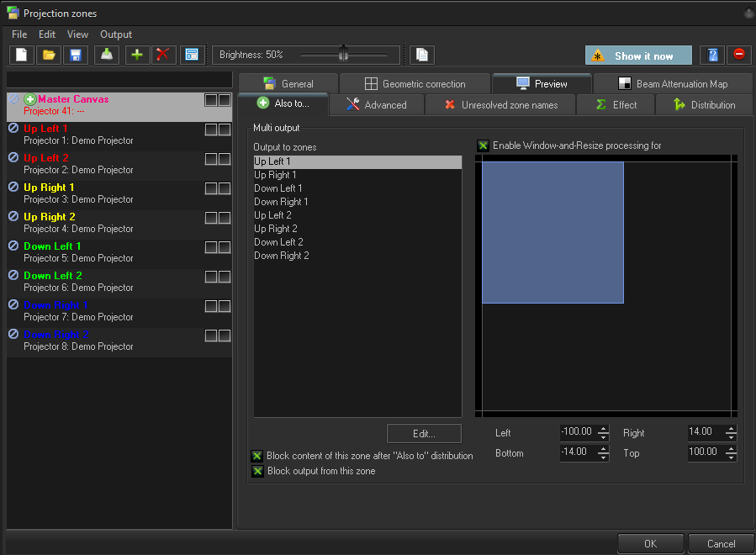Decrease the Bottom value with down arrow
Image resolution: width=756 pixels, height=555 pixels.
pyautogui.click(x=602, y=457)
